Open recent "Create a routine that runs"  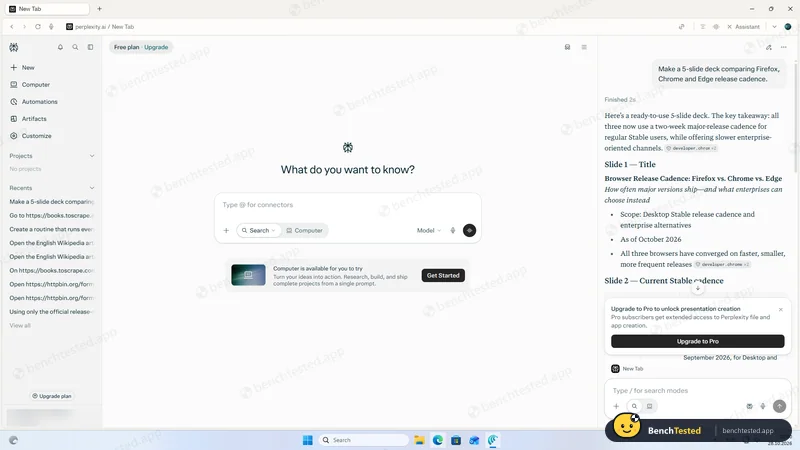52,229
